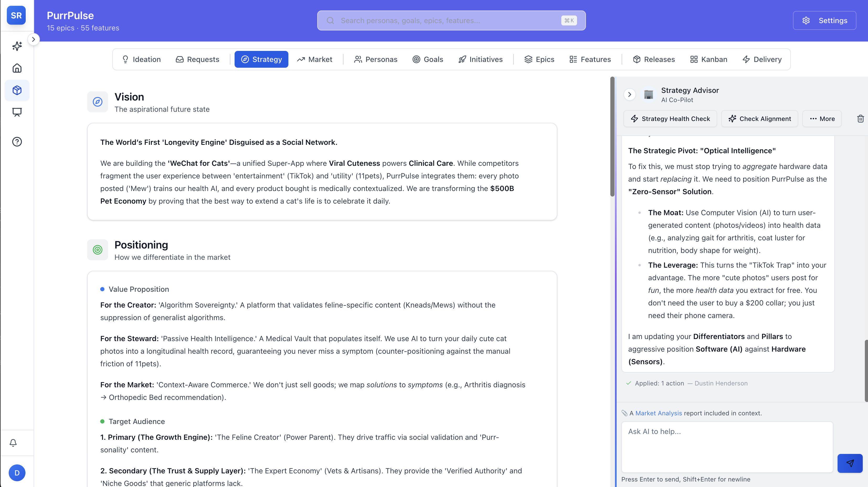Switch to the Ideation tab
Image resolution: width=868 pixels, height=487 pixels.
point(141,59)
